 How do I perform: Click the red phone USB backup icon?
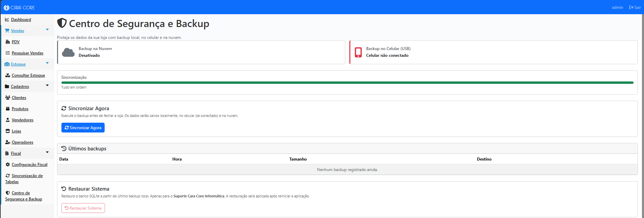358,52
